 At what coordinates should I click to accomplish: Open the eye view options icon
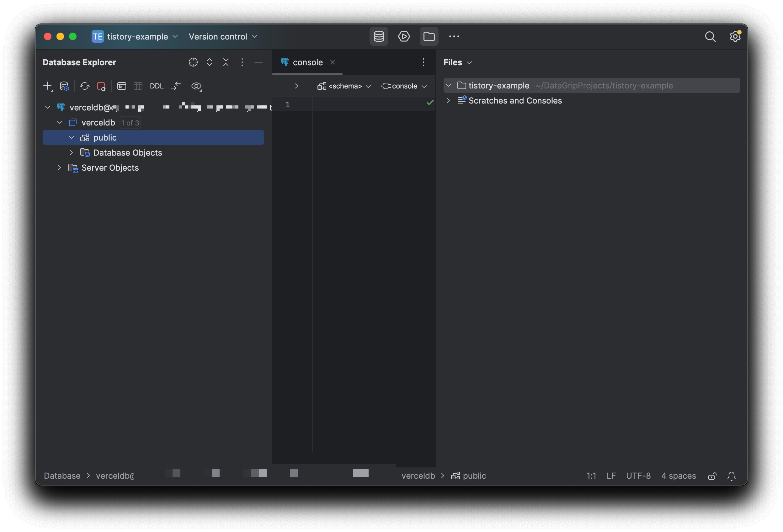196,86
